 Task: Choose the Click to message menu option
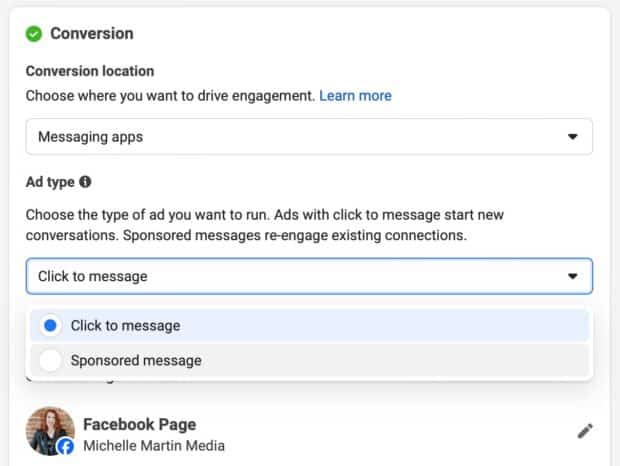pyautogui.click(x=310, y=326)
